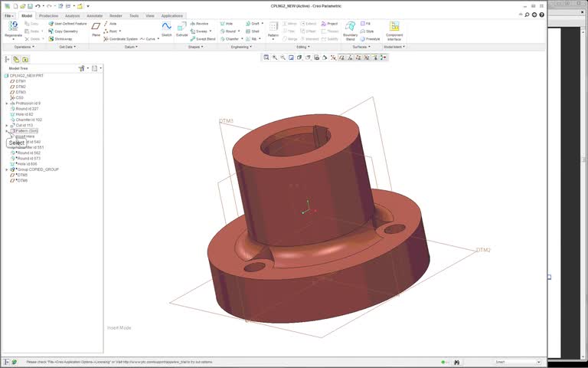Viewport: 588px width, 368px height.
Task: Click the command search magnifier icon
Action: coord(527,15)
